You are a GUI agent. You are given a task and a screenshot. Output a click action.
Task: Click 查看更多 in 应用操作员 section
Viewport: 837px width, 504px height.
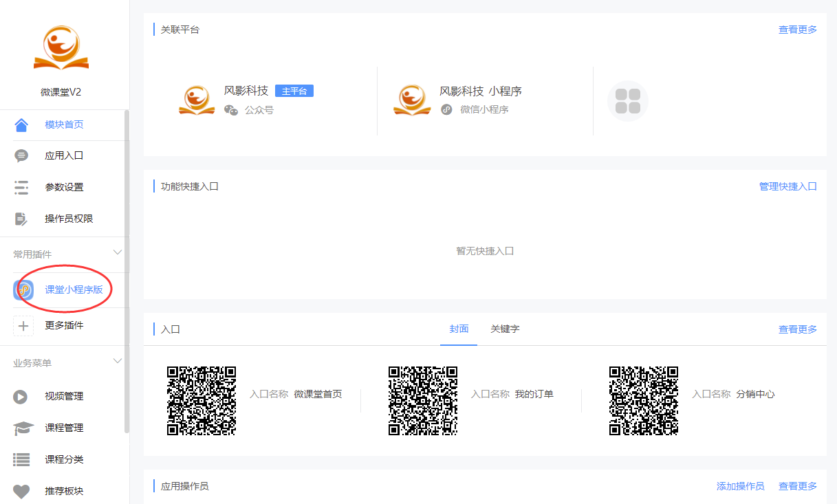(798, 486)
